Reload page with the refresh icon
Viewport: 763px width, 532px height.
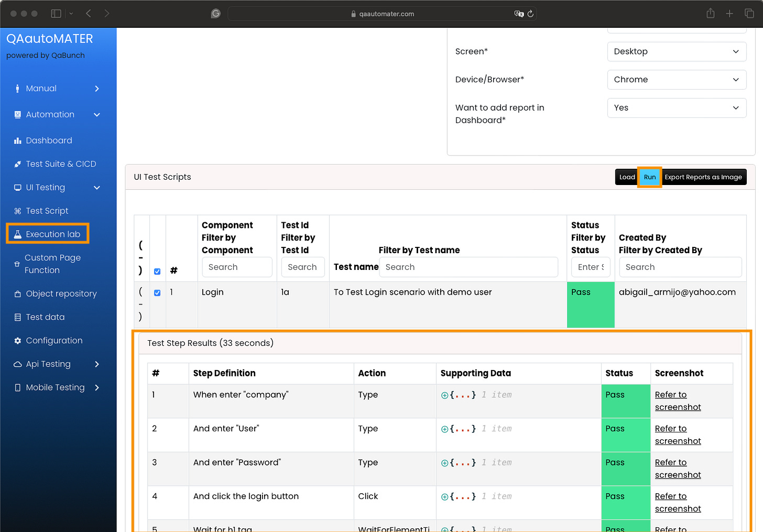tap(530, 14)
